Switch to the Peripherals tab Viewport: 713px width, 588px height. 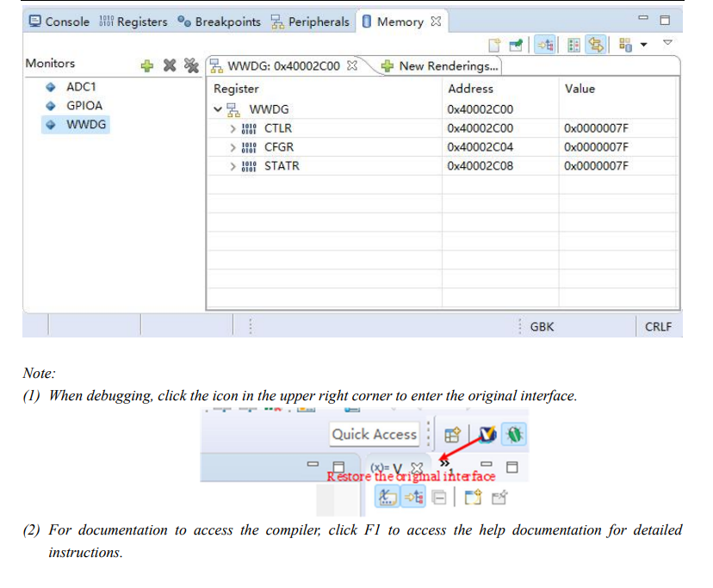click(x=310, y=22)
